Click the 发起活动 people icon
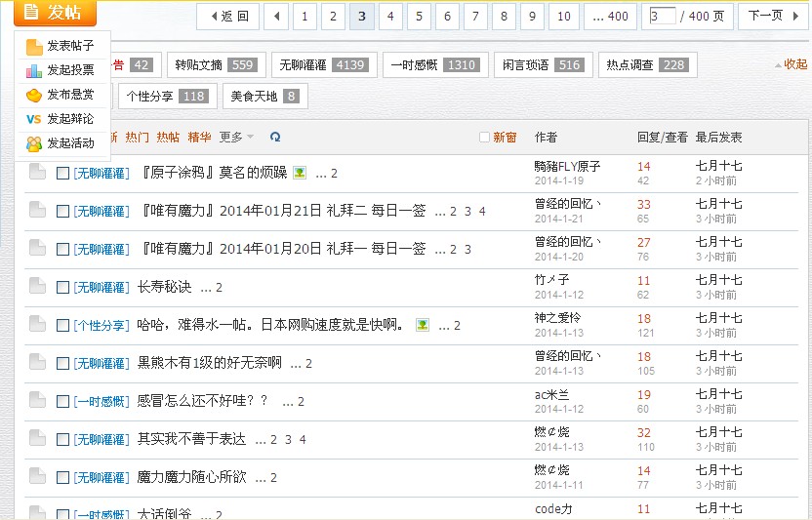812x520 pixels. [33, 143]
